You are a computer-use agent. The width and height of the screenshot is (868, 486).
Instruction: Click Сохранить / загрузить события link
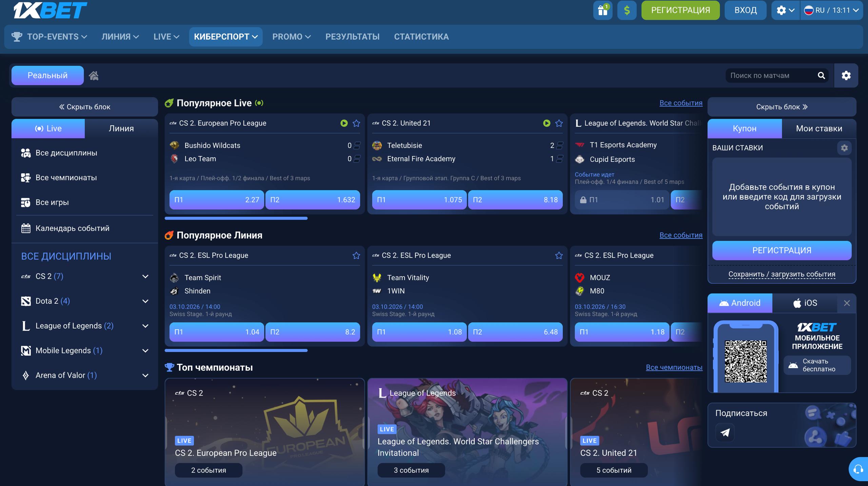point(782,274)
